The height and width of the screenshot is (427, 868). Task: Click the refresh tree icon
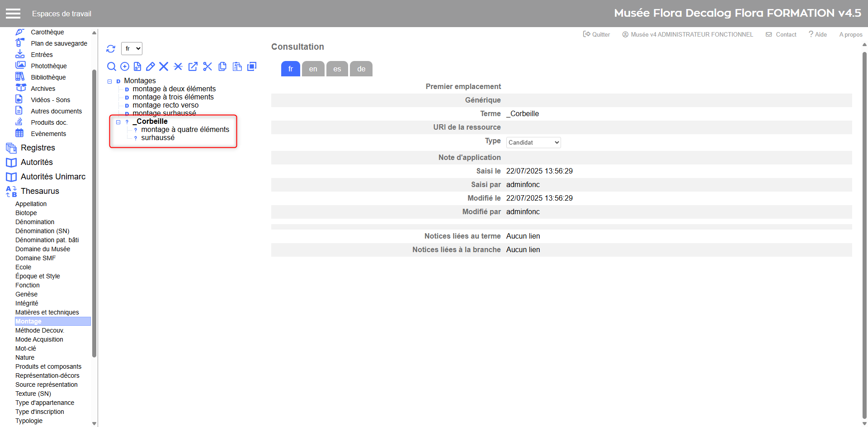pos(111,49)
